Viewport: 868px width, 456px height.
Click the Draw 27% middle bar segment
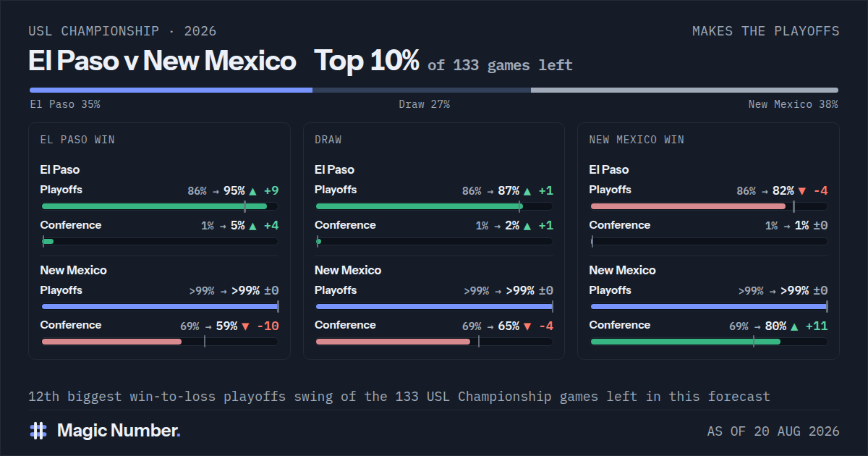422,90
